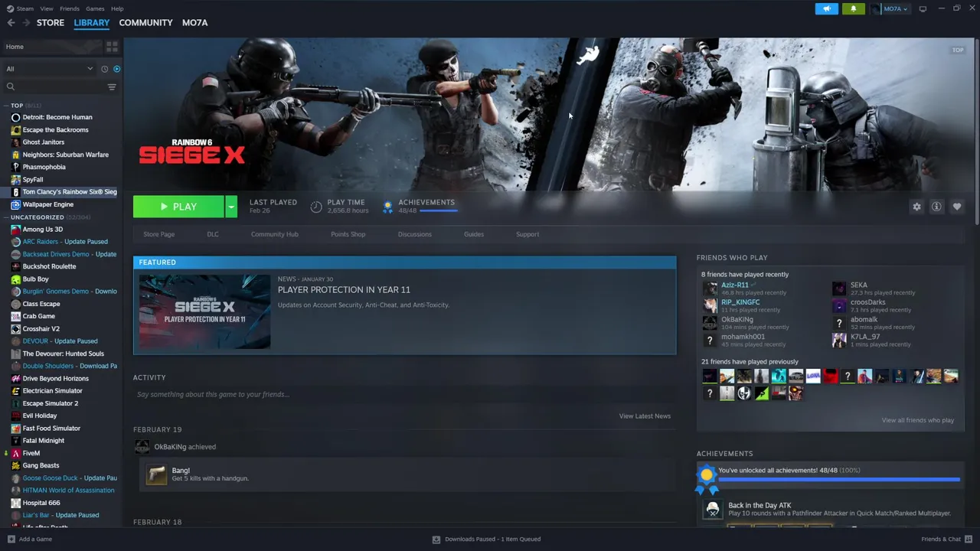Open the Store Page link
The image size is (980, 551).
click(159, 234)
